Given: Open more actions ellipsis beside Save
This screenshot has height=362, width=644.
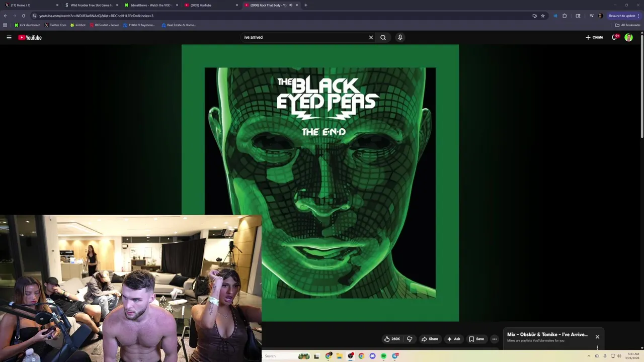Looking at the screenshot, I should click(495, 339).
